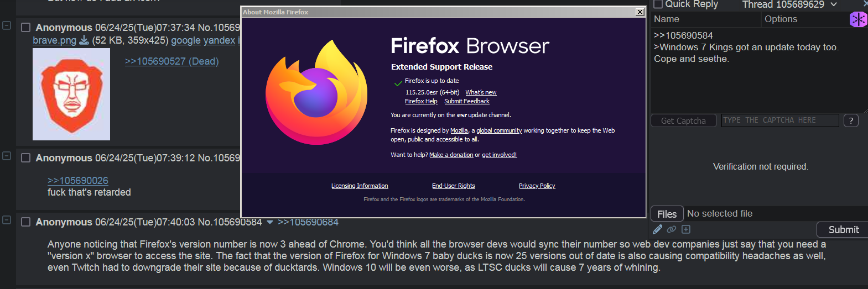The width and height of the screenshot is (868, 289).
Task: Submit the quick reply
Action: pyautogui.click(x=843, y=230)
